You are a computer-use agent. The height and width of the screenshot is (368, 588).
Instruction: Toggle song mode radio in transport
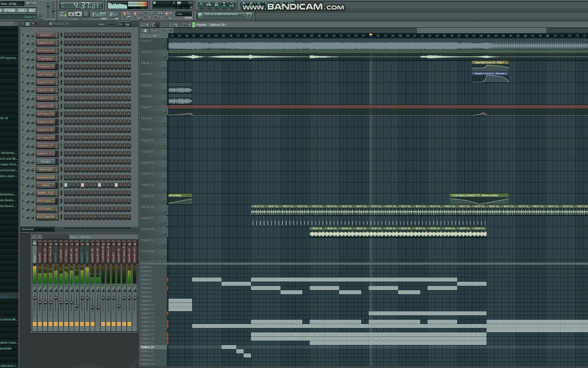click(65, 15)
